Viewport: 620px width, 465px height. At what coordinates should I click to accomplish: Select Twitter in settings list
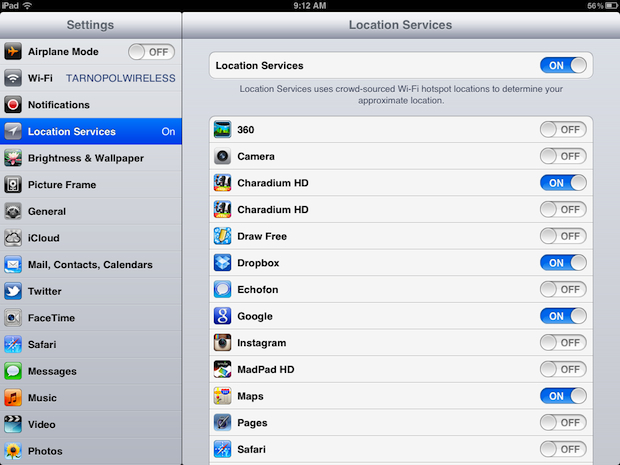click(91, 291)
